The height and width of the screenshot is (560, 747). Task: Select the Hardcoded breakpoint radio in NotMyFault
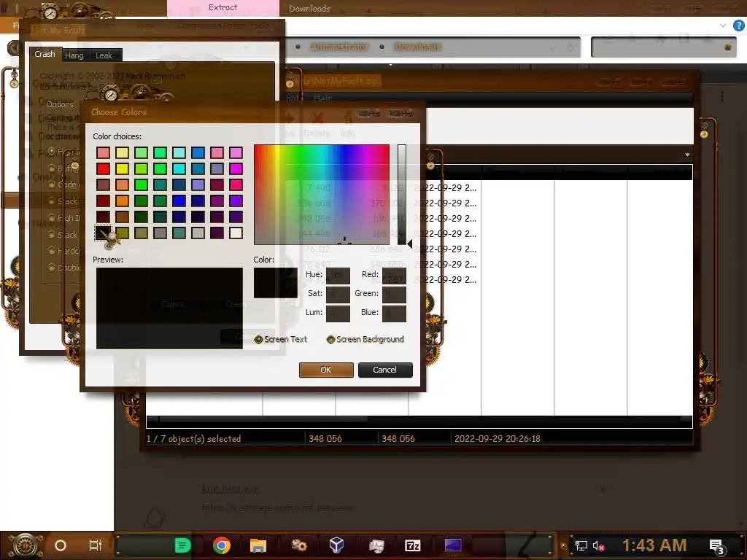click(x=52, y=251)
